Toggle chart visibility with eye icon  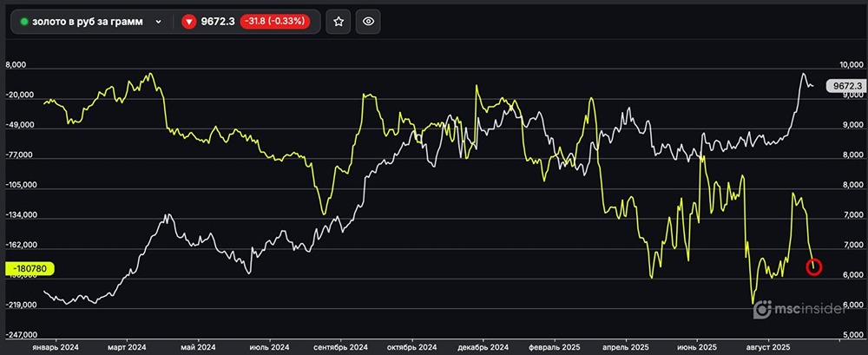click(368, 21)
